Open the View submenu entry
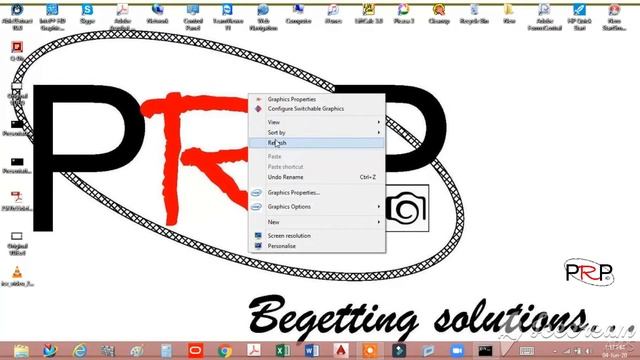The width and height of the screenshot is (640, 360). click(x=316, y=122)
